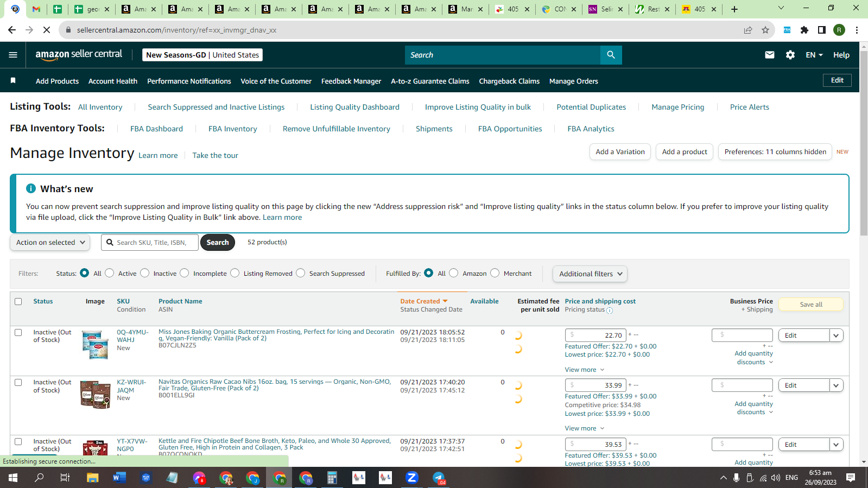Share this page from the address bar
The image size is (868, 488).
tap(748, 30)
